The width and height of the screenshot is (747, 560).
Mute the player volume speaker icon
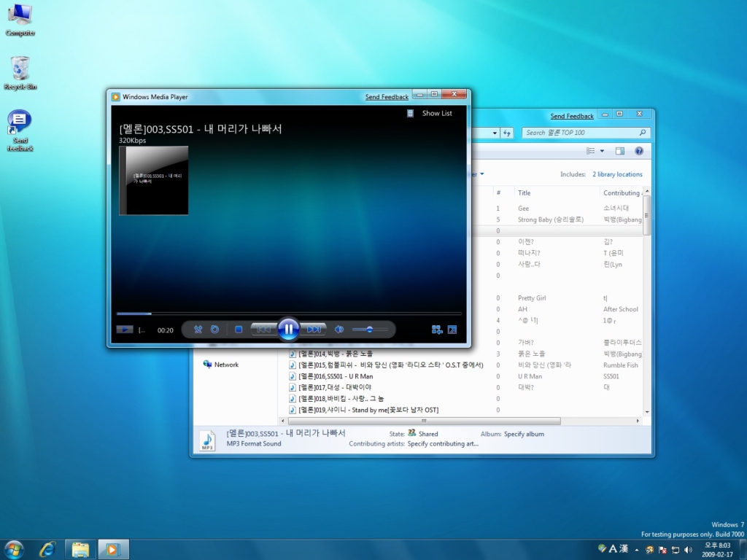click(338, 329)
